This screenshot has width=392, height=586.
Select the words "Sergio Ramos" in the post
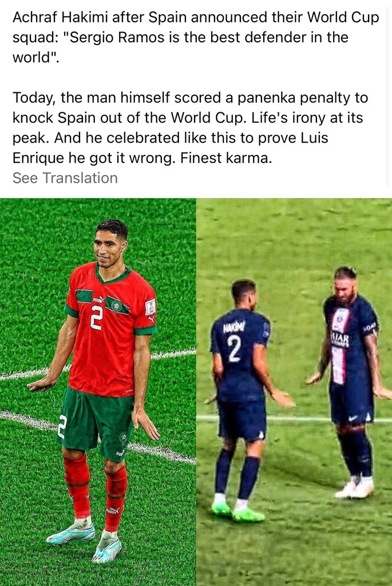point(117,37)
